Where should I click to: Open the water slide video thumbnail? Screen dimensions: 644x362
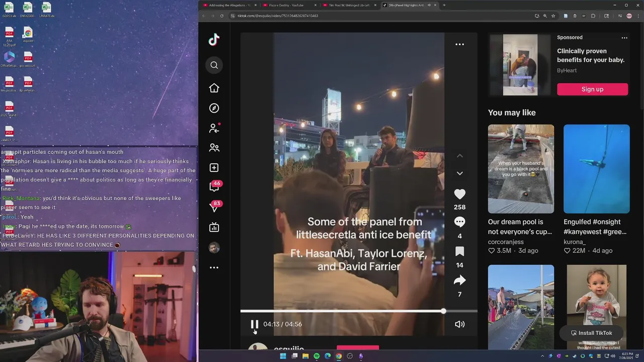click(x=521, y=307)
